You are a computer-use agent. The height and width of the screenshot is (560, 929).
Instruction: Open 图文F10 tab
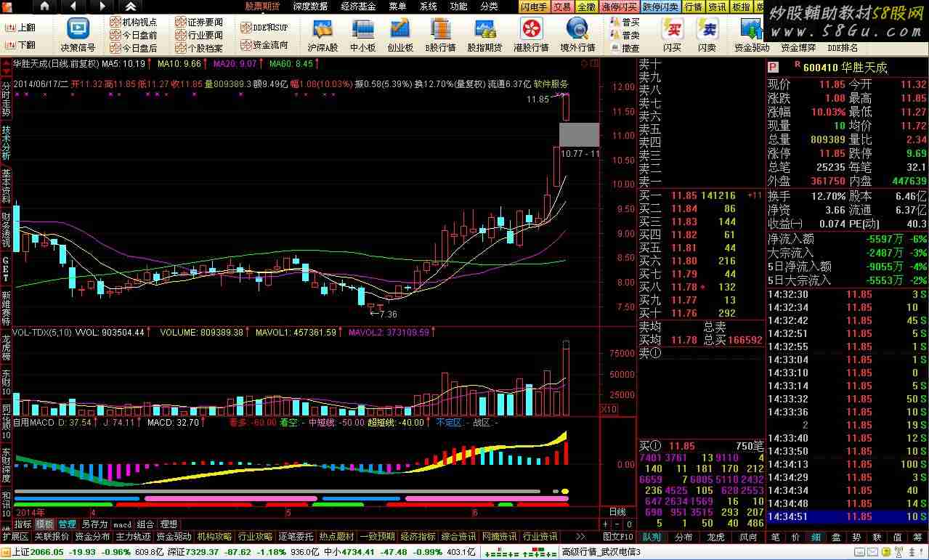coord(619,537)
